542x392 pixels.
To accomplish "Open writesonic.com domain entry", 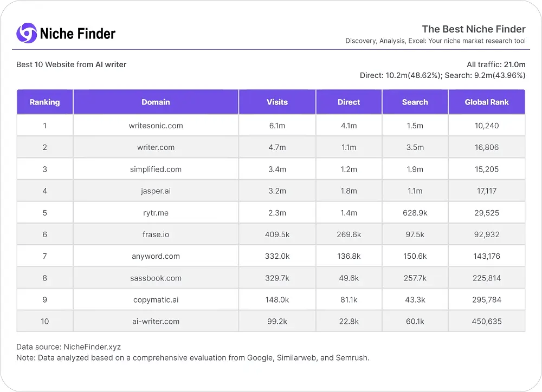I will coord(156,126).
